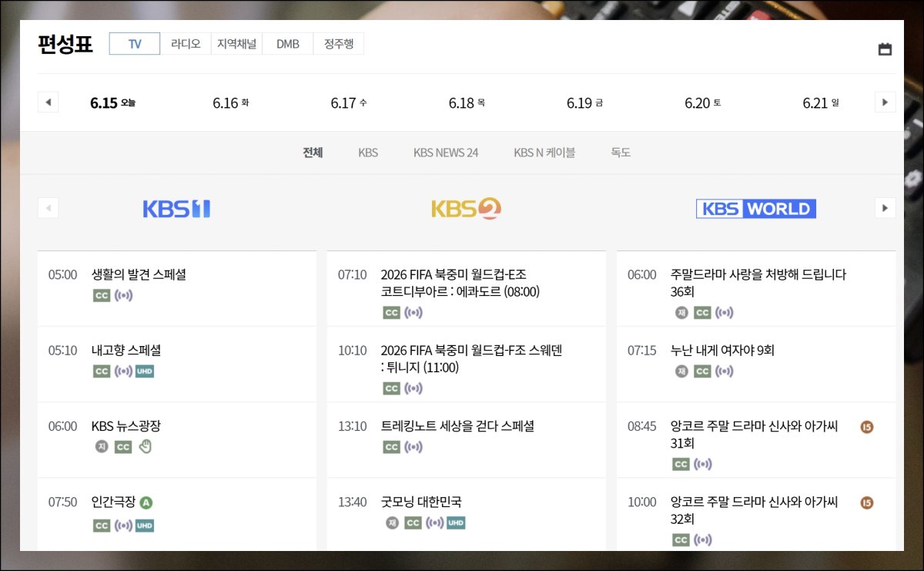Screen dimensions: 924x571
Task: Switch to the 정주행 tab
Action: pyautogui.click(x=339, y=44)
